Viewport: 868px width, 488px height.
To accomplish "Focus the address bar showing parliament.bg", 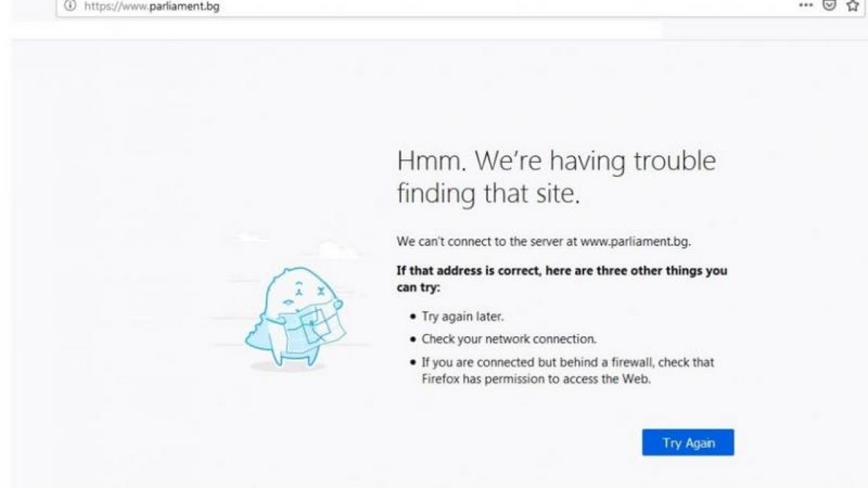I will (x=407, y=7).
